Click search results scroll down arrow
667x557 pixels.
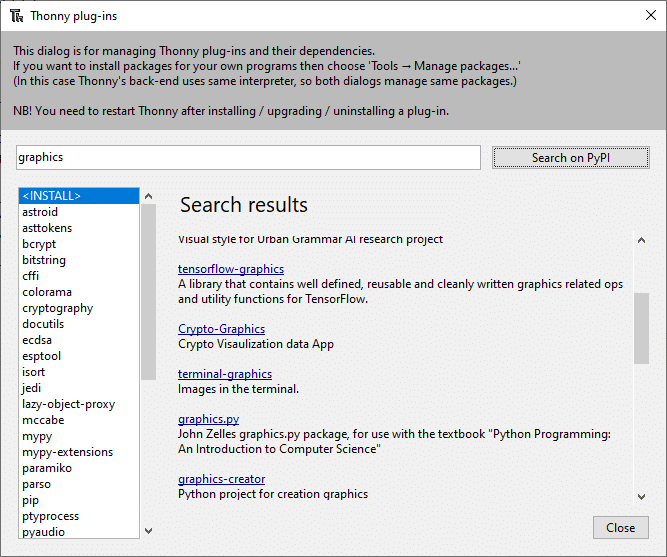641,497
